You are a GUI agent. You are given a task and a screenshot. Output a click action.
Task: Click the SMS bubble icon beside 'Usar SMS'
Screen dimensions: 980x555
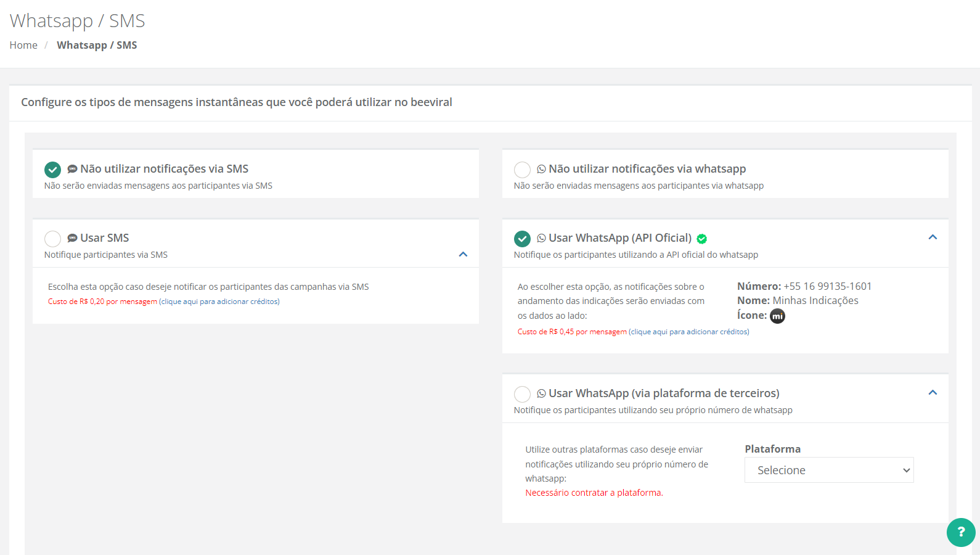coord(72,238)
